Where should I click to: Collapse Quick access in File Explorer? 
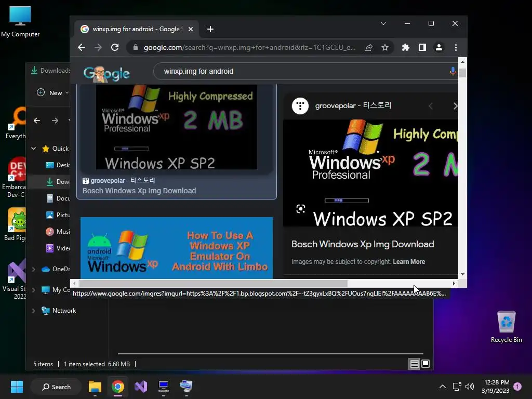(34, 148)
